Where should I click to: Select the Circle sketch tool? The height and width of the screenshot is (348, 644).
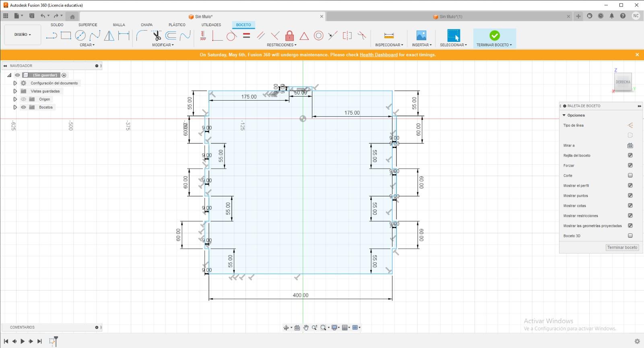[80, 36]
